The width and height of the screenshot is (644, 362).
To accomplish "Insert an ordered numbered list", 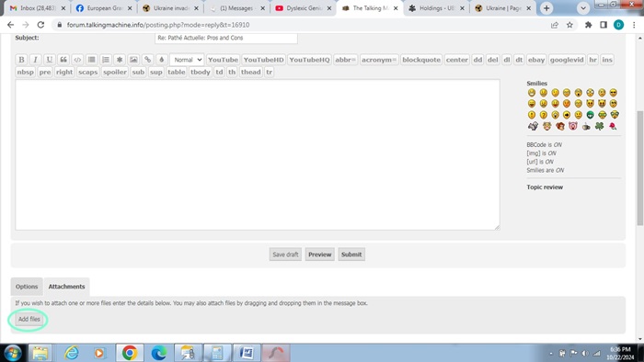I will (x=106, y=60).
